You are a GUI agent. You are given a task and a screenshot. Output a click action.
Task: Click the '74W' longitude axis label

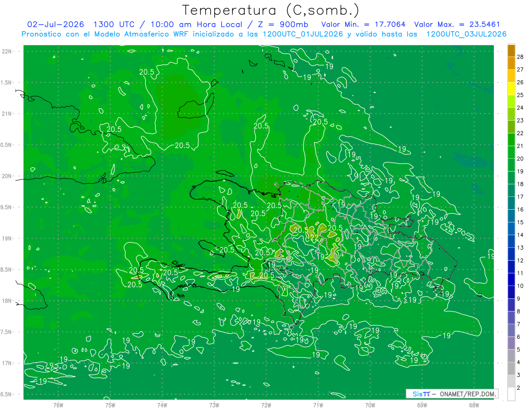point(162,405)
